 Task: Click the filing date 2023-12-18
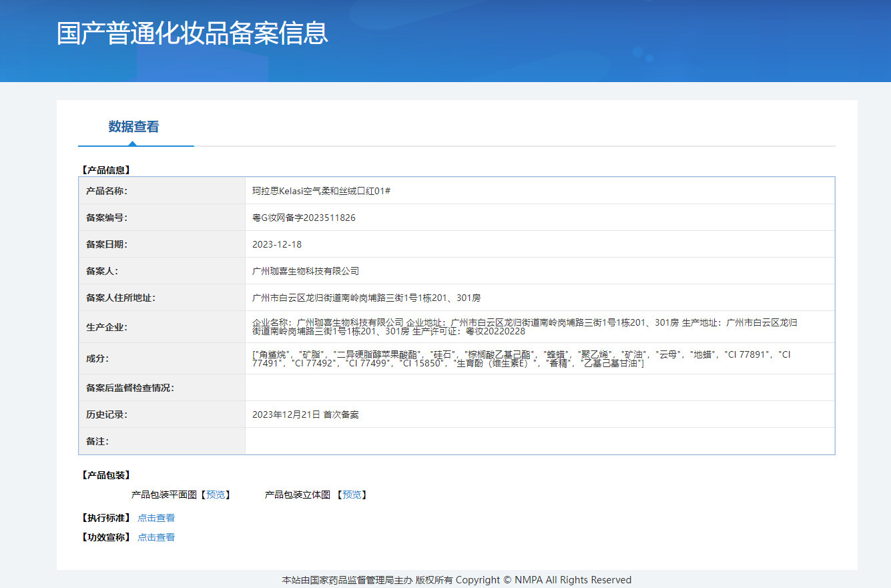[x=277, y=244]
